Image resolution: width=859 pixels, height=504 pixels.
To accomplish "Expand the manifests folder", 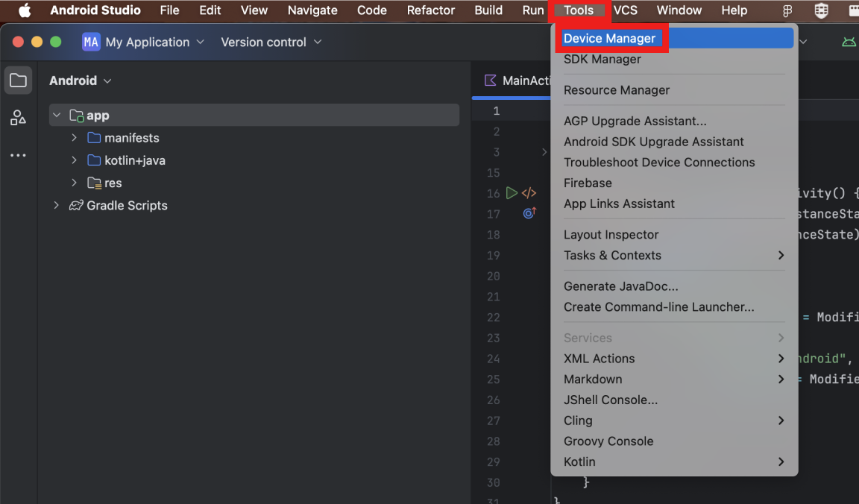I will [75, 138].
